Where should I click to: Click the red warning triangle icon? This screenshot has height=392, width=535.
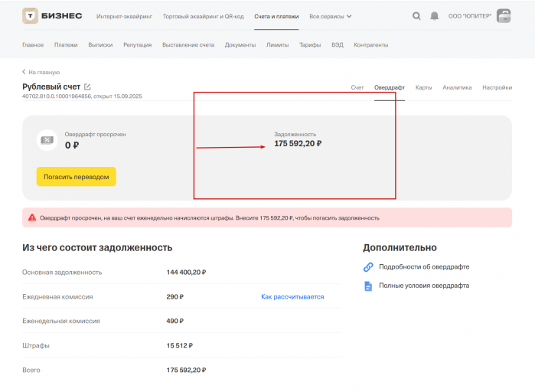(x=32, y=217)
